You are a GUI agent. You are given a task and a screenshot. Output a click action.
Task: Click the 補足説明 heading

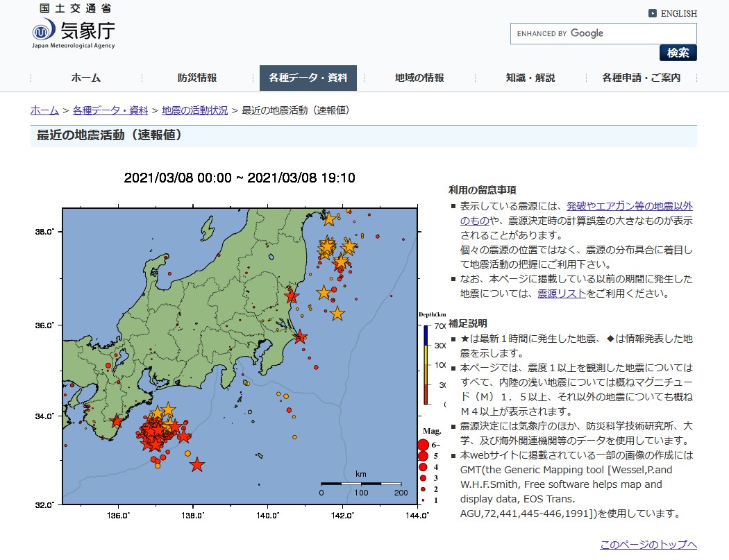pyautogui.click(x=468, y=323)
